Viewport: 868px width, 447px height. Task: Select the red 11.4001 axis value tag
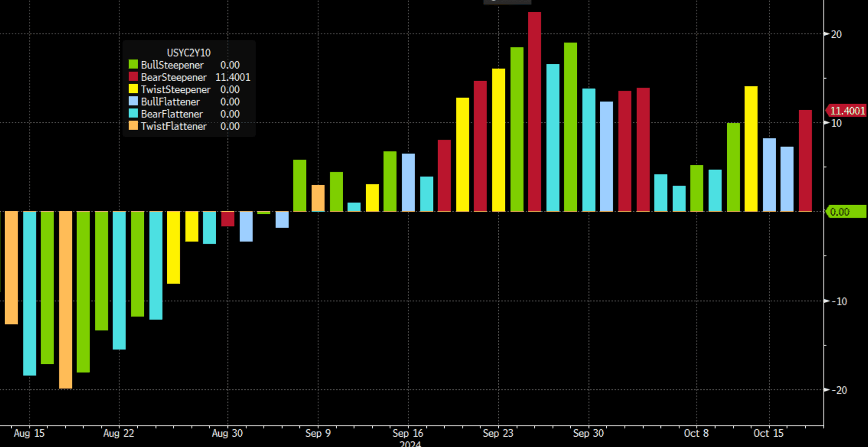coord(847,111)
